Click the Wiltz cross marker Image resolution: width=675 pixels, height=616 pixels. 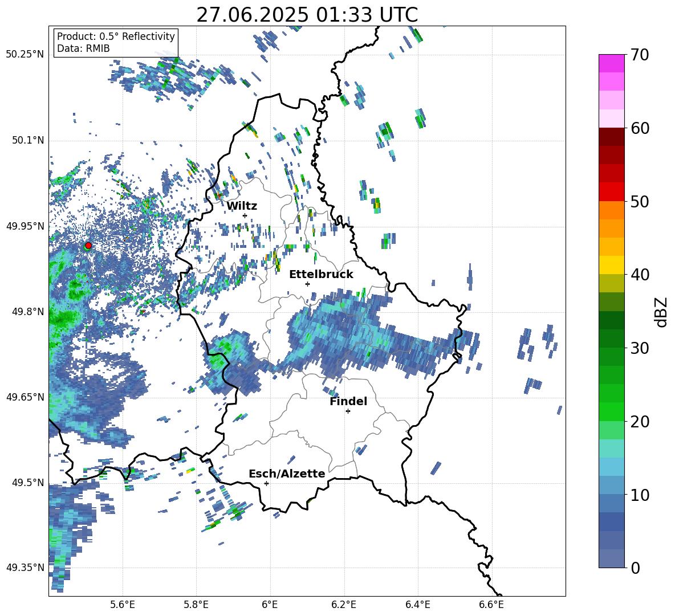pos(245,215)
